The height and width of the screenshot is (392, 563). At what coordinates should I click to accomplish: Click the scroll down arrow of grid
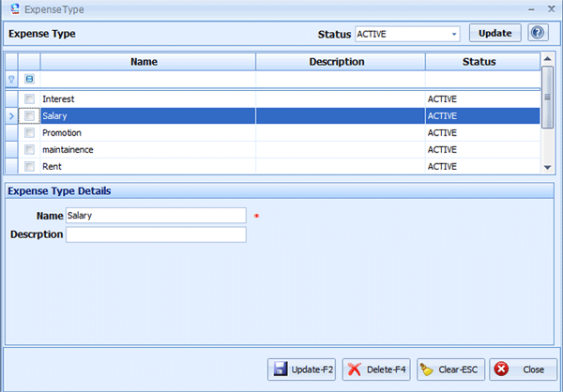click(547, 167)
